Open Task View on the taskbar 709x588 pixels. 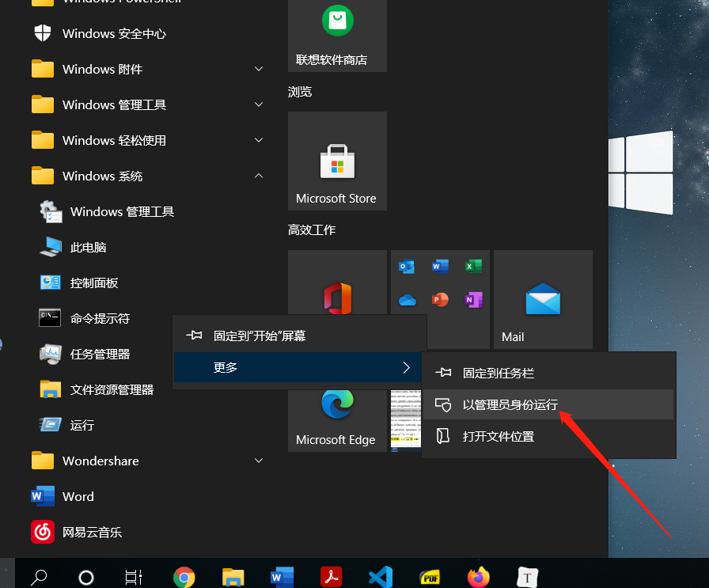134,578
